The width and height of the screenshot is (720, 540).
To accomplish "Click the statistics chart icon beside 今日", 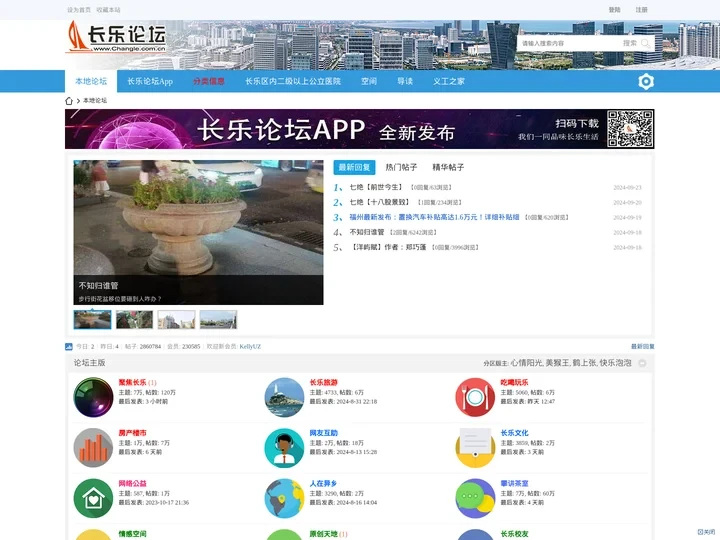I will pyautogui.click(x=69, y=346).
